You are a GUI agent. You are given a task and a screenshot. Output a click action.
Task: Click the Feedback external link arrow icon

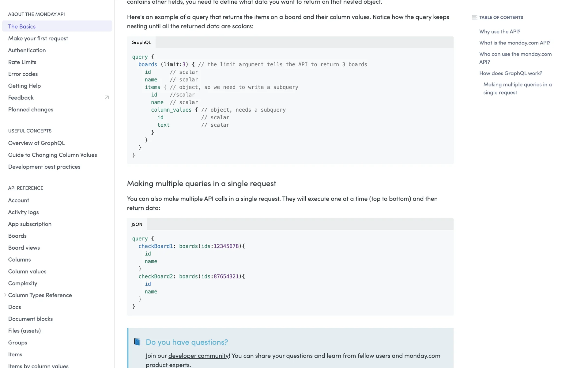[107, 98]
